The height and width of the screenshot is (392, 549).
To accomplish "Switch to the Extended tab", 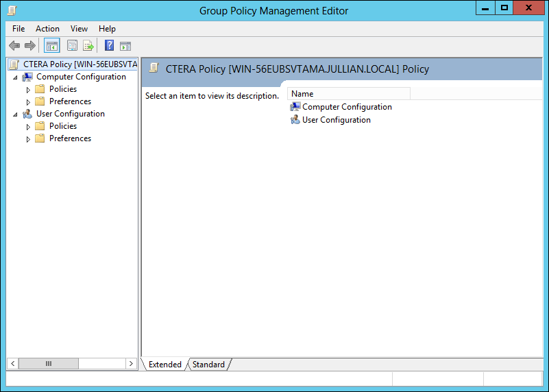I will pyautogui.click(x=164, y=365).
